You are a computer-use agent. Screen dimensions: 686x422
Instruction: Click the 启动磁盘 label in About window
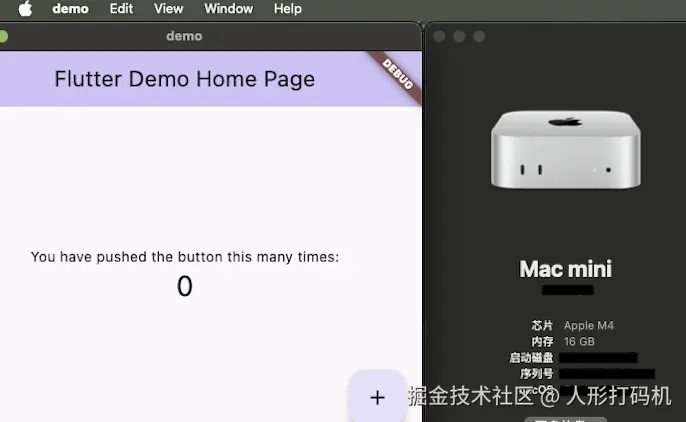pos(531,358)
